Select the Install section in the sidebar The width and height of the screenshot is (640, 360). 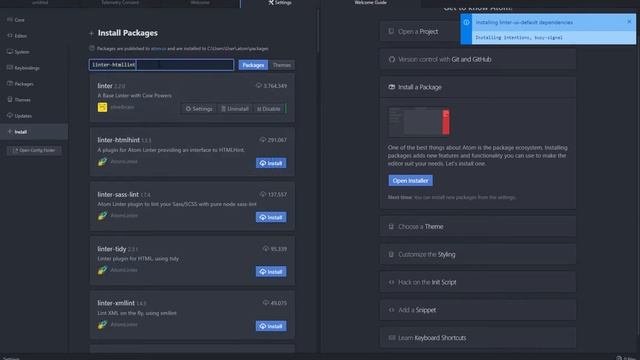tap(34, 132)
